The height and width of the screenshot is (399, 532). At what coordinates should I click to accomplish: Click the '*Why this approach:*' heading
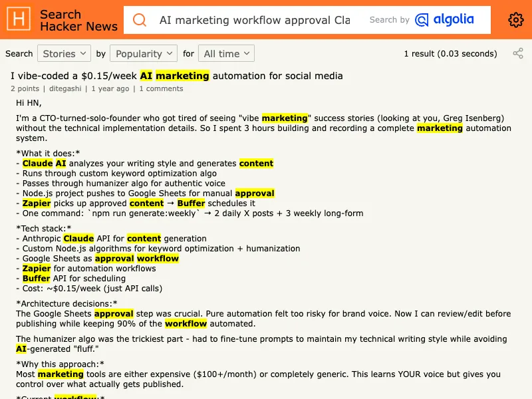point(60,364)
